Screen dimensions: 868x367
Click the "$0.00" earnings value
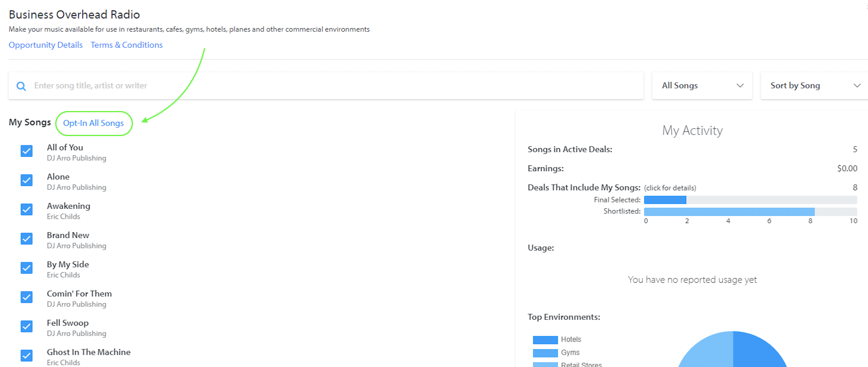tap(847, 168)
